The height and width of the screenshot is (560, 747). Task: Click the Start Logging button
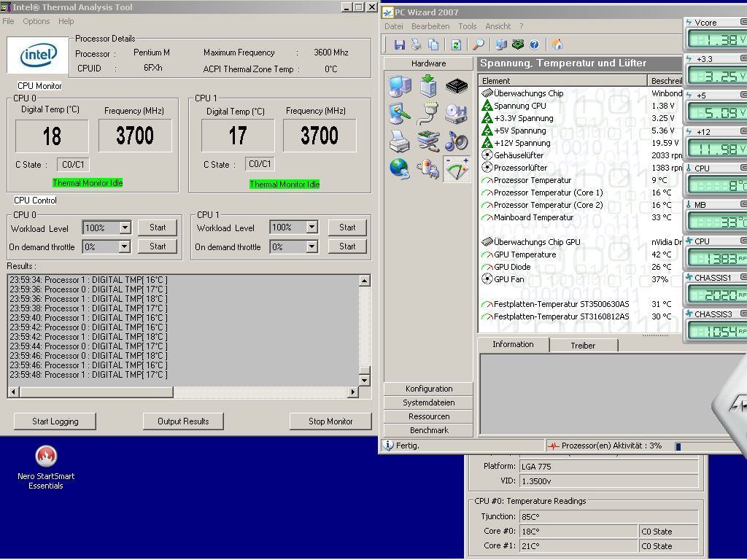[55, 421]
